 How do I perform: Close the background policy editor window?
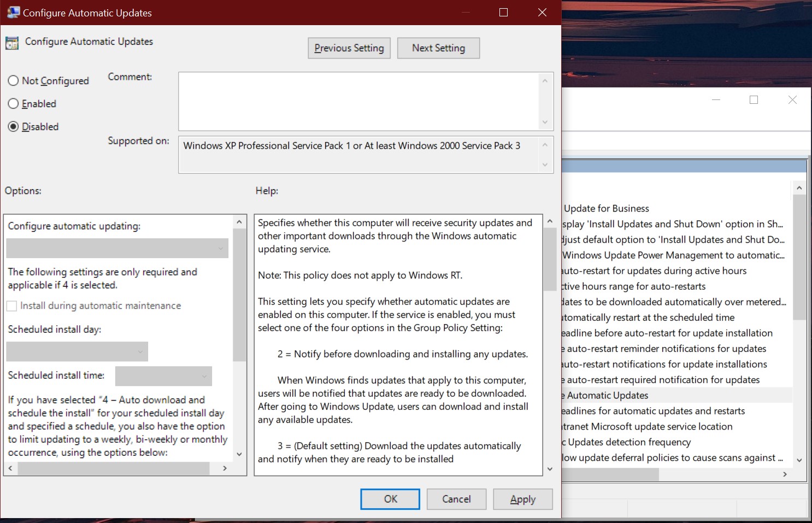(792, 100)
